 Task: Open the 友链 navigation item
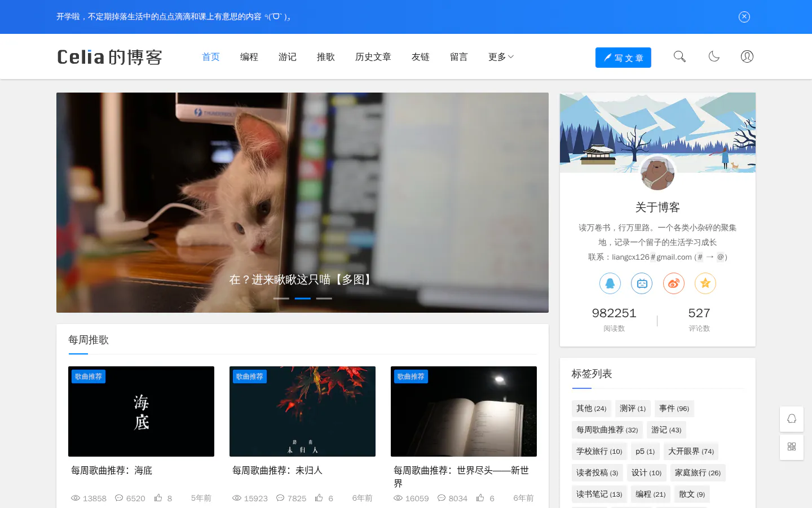tap(421, 57)
